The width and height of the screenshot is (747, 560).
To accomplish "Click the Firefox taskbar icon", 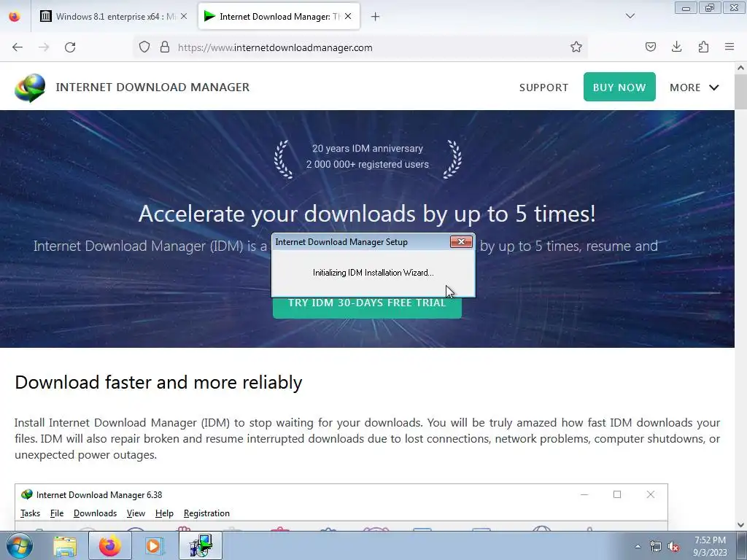I will 109,546.
